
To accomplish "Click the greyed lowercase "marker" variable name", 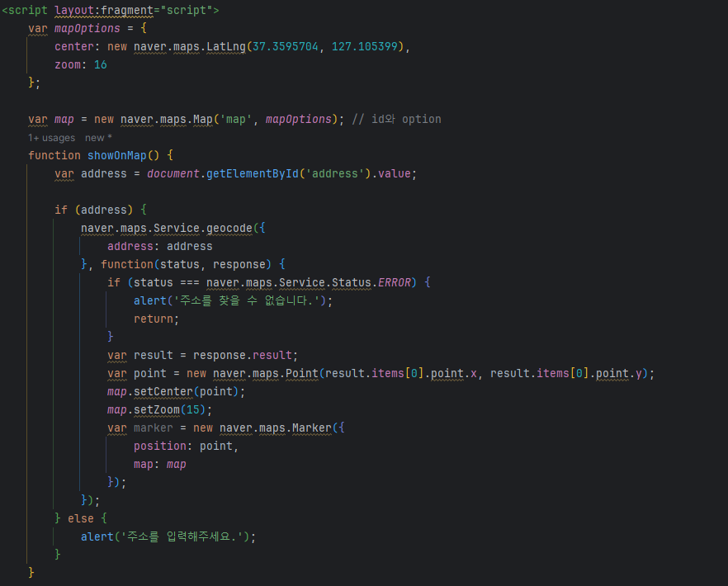I will pos(154,428).
